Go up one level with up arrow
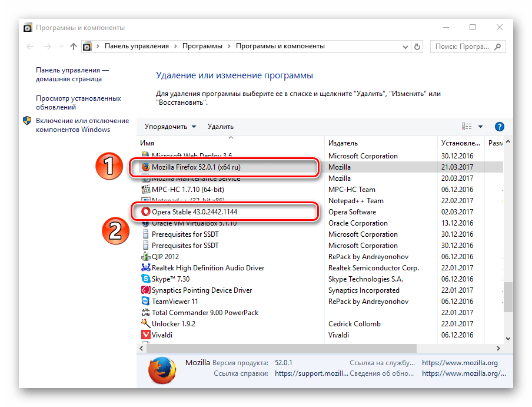This screenshot has height=407, width=532. click(x=73, y=47)
